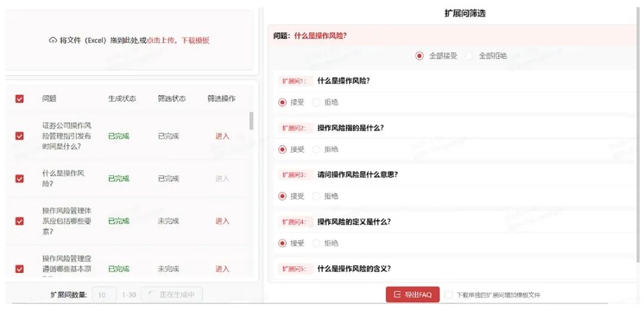Viewport: 644px width, 311px height.
Task: Click 进入 for 什么是操作风险 row
Action: tap(222, 179)
